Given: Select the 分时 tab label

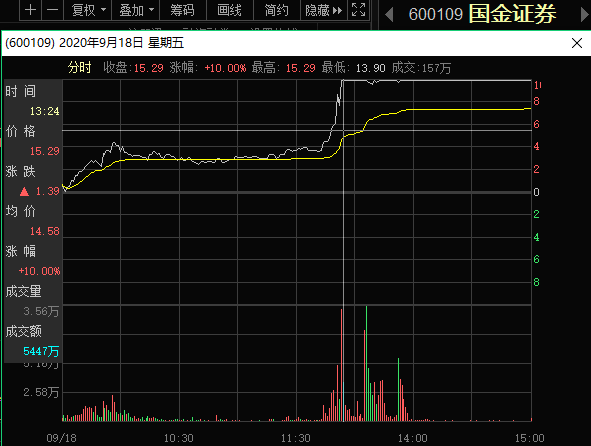Looking at the screenshot, I should pos(80,68).
